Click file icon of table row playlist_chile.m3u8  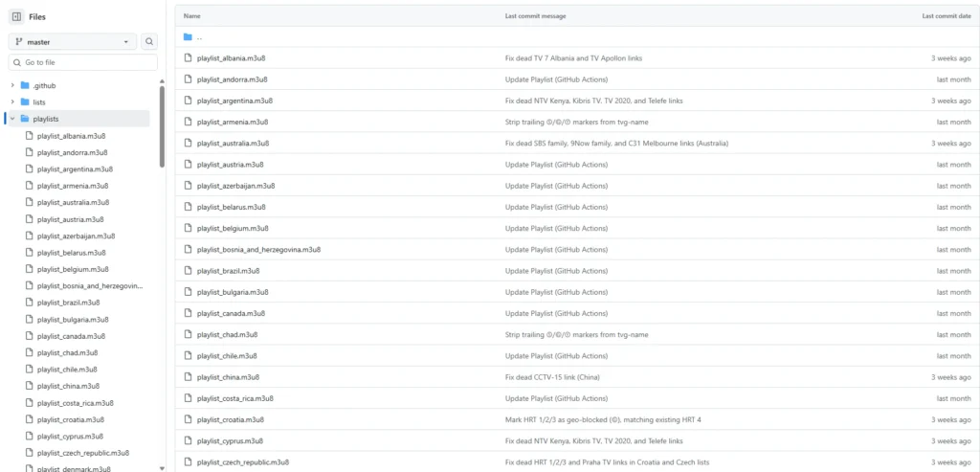click(x=188, y=356)
